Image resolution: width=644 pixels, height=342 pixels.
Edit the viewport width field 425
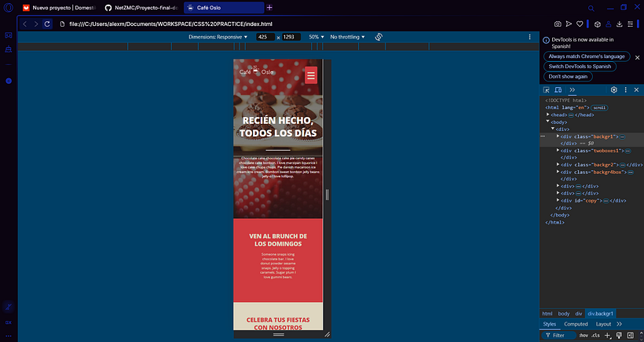[x=265, y=37]
